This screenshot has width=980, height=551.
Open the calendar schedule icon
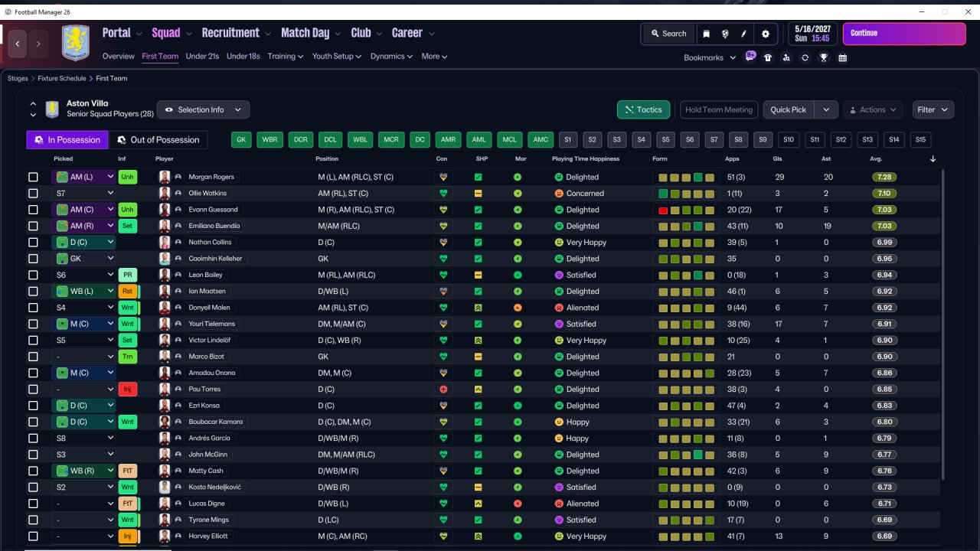[842, 57]
